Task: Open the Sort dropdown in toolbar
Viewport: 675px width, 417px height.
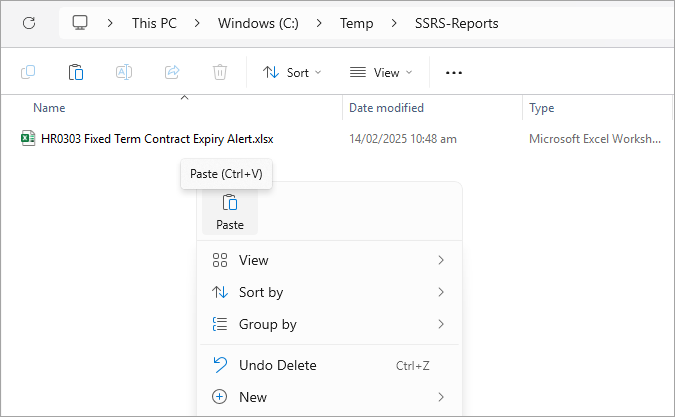Action: point(292,72)
